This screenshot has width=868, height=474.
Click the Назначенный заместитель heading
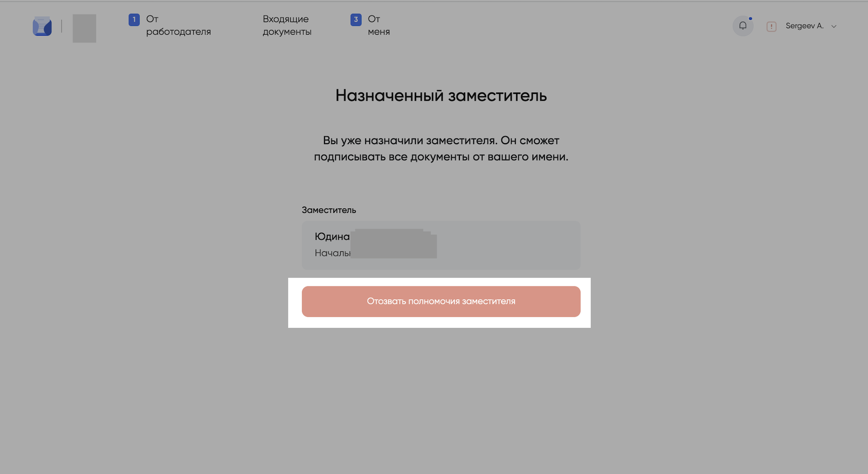441,96
